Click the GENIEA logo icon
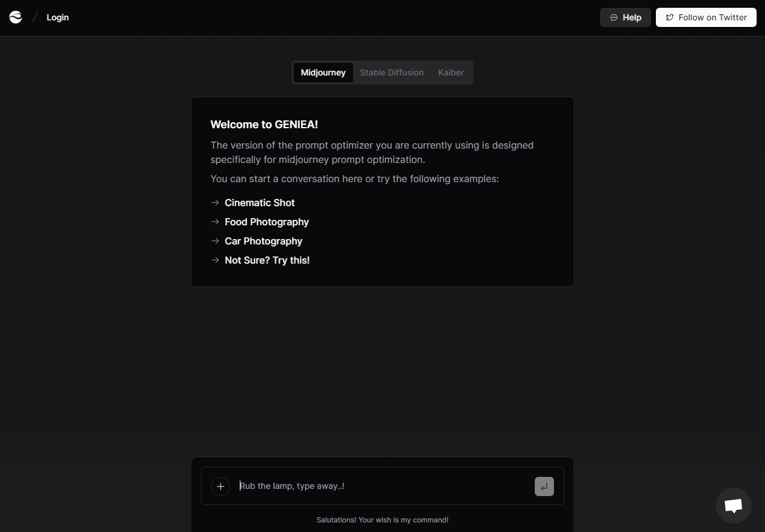This screenshot has height=532, width=765. coord(16,17)
